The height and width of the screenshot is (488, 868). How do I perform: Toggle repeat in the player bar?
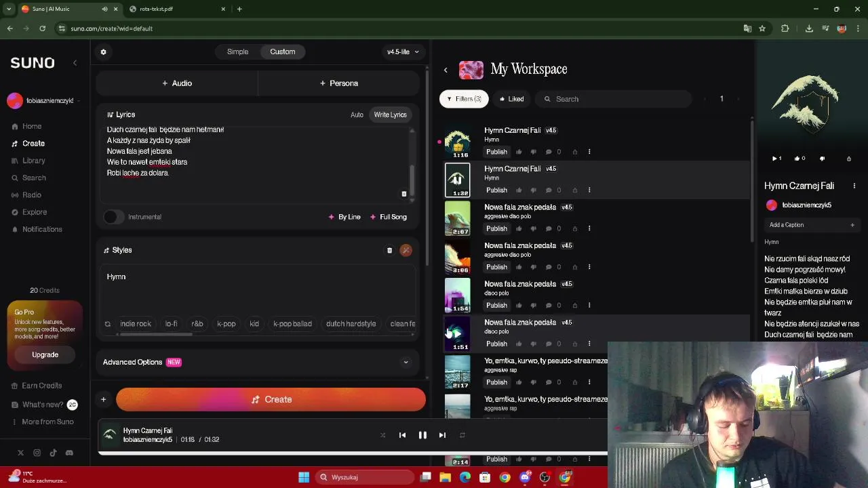click(x=462, y=435)
